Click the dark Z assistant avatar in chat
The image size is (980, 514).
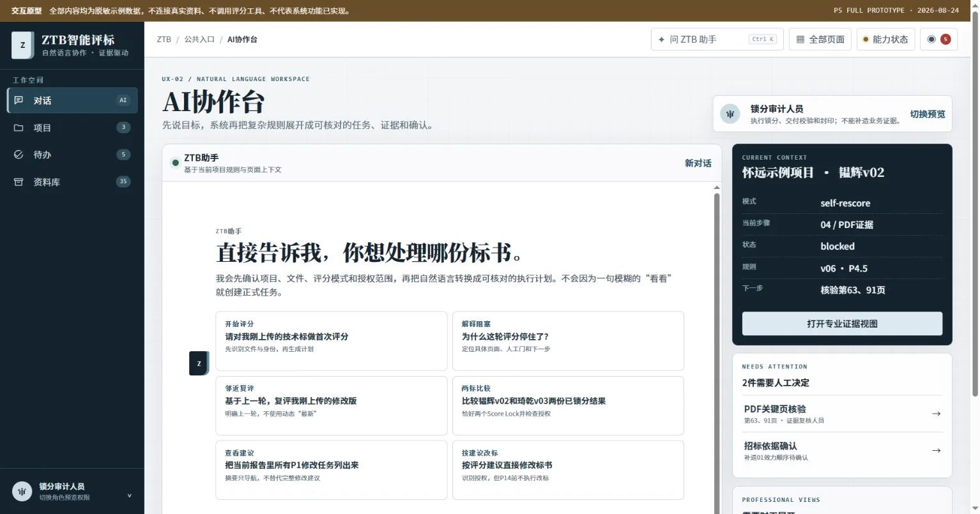pyautogui.click(x=199, y=363)
